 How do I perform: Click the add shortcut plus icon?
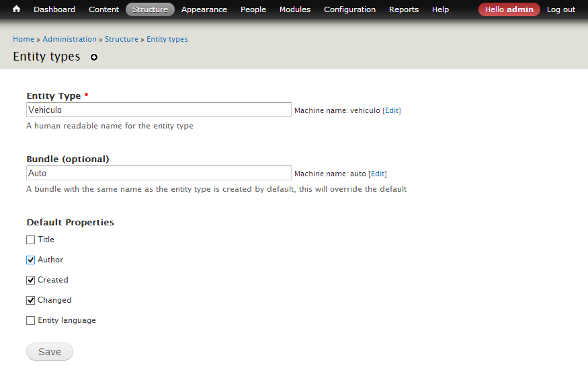tap(94, 57)
